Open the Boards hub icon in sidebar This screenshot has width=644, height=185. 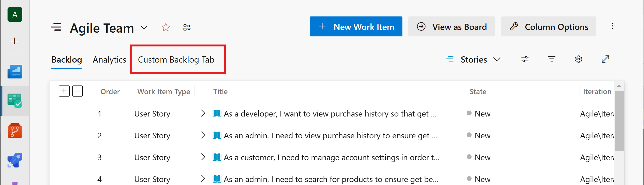click(x=15, y=101)
